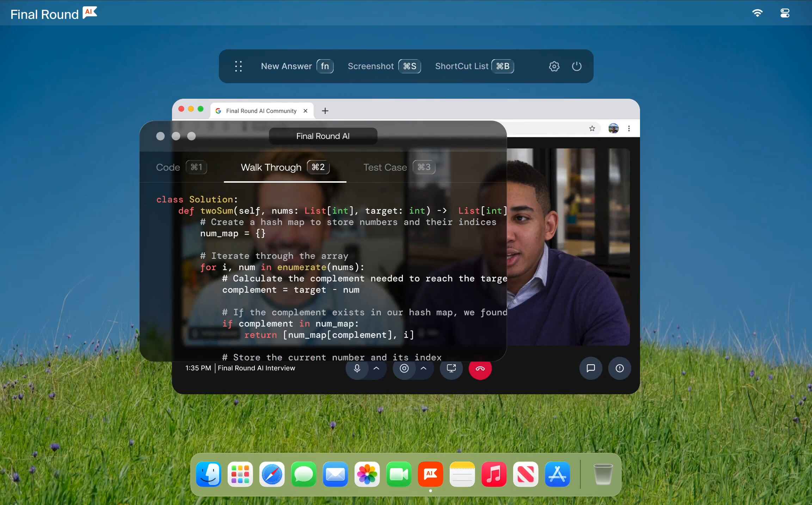Image resolution: width=812 pixels, height=505 pixels.
Task: Toggle the recording control in call bar
Action: point(404,369)
